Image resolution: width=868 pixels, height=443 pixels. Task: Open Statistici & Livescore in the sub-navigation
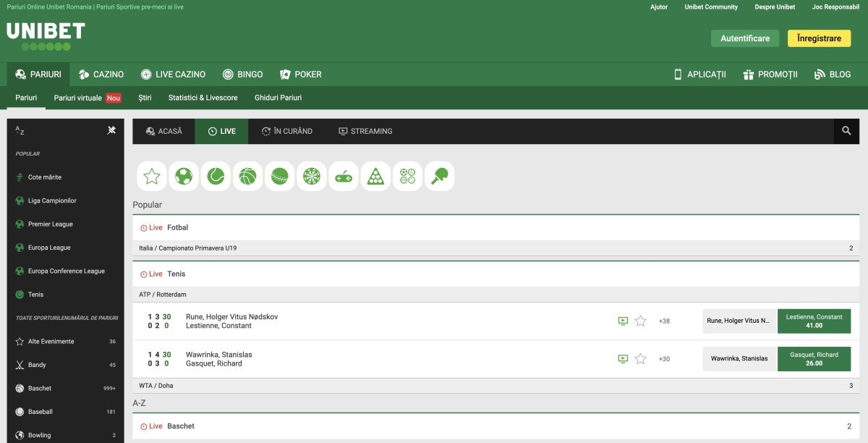click(203, 98)
